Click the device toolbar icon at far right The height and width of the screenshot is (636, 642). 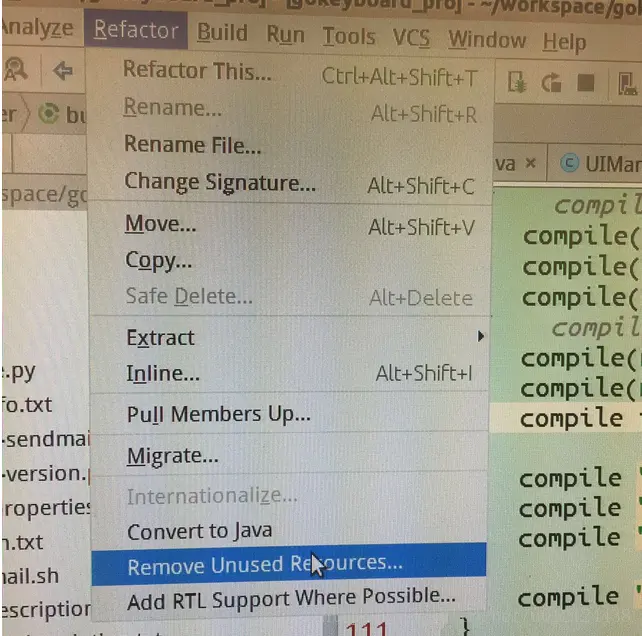[x=627, y=84]
